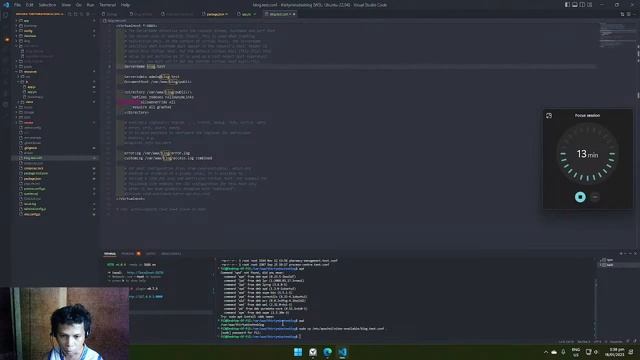This screenshot has height=360, width=640.
Task: Open package-lock.json in the file tree
Action: pos(36,173)
